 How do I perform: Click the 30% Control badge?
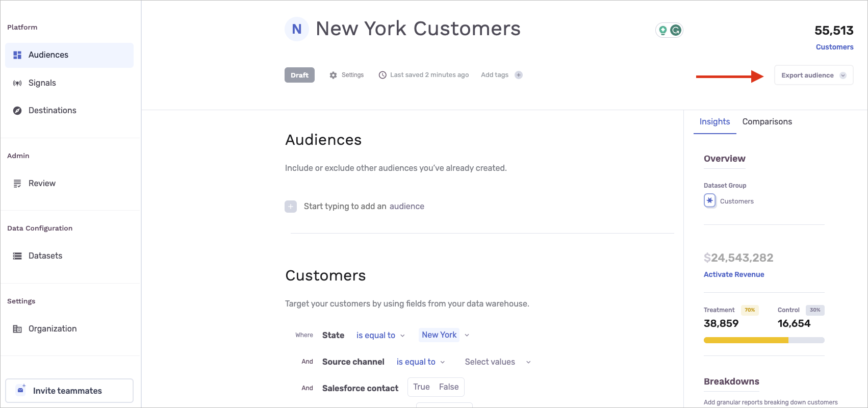815,310
